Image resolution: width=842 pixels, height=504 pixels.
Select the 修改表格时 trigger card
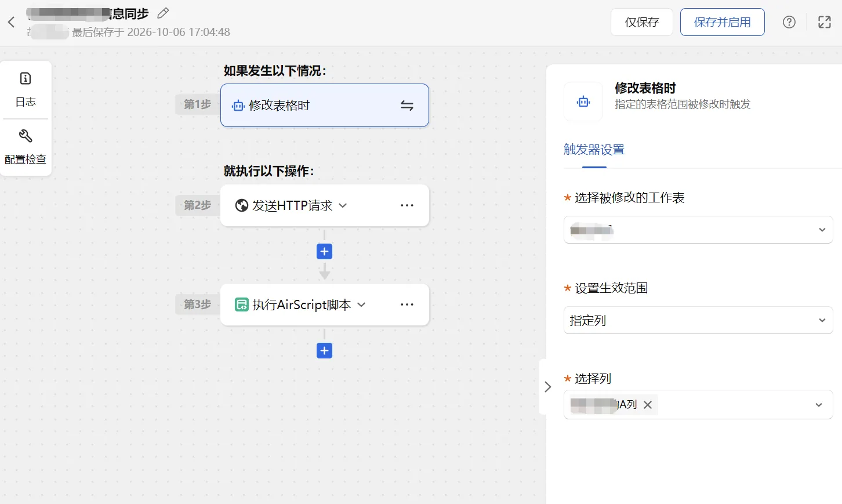pyautogui.click(x=325, y=106)
